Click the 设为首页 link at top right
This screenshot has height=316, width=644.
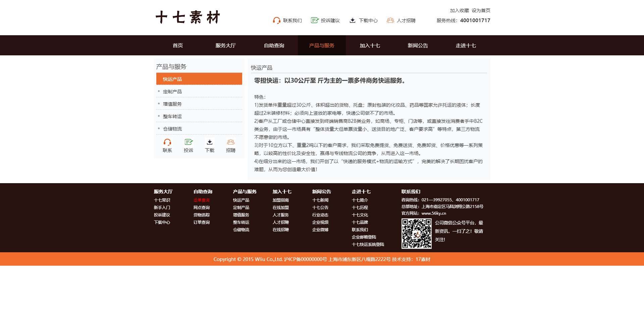481,10
